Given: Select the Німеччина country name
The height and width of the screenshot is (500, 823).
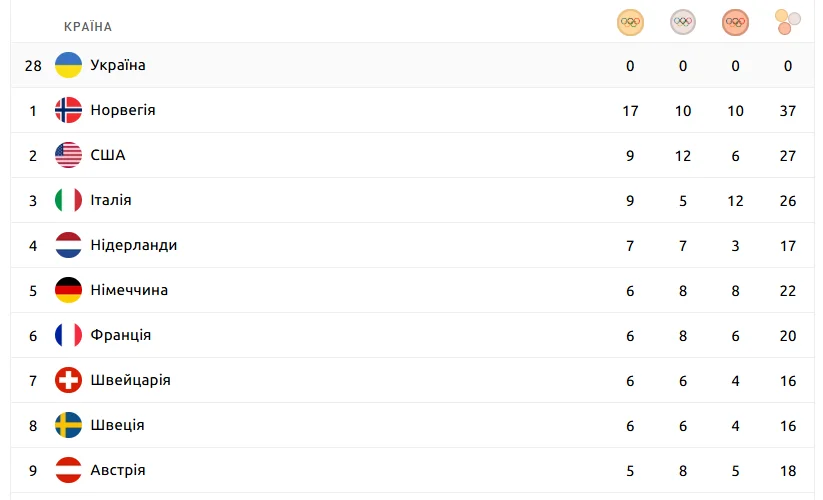Looking at the screenshot, I should 128,291.
